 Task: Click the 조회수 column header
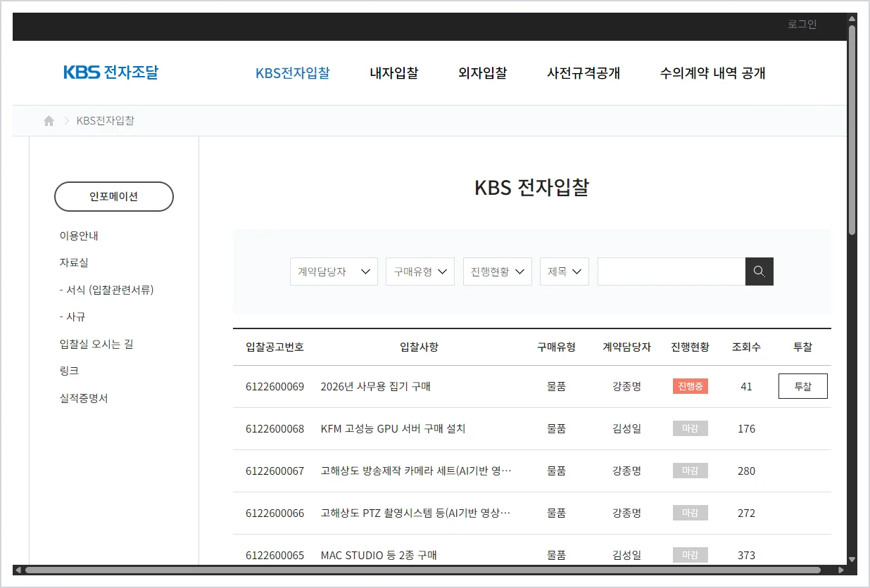tap(746, 347)
